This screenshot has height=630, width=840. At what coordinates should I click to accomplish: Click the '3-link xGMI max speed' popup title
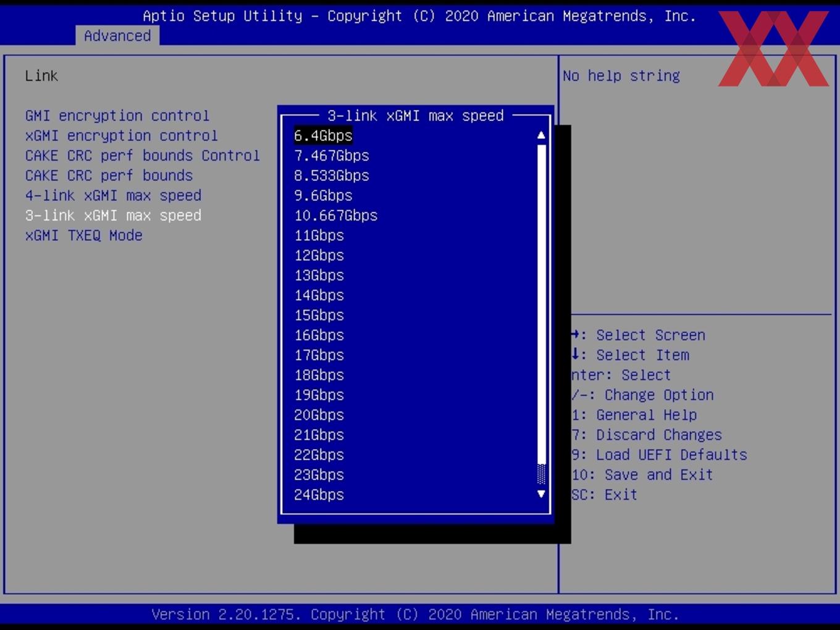coord(416,115)
